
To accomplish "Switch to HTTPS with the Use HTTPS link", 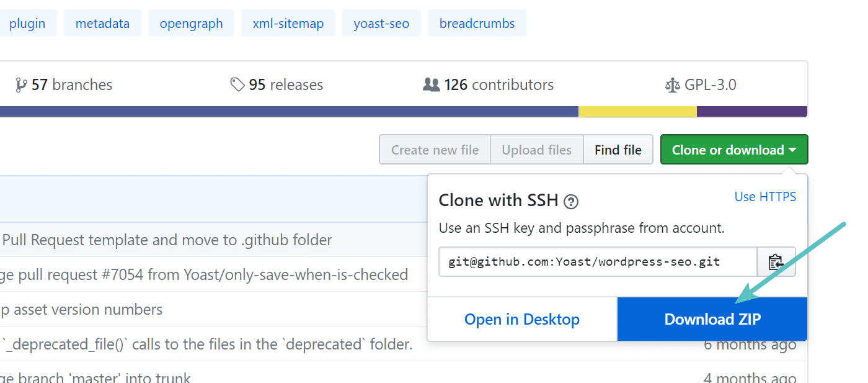I will pyautogui.click(x=765, y=196).
